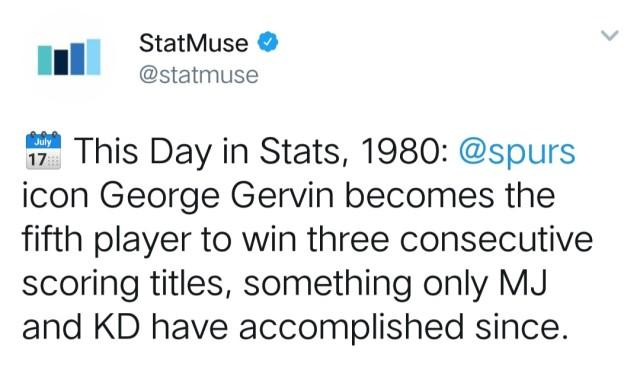Open the @statmuse handle
This screenshot has width=640, height=367.
tap(199, 75)
